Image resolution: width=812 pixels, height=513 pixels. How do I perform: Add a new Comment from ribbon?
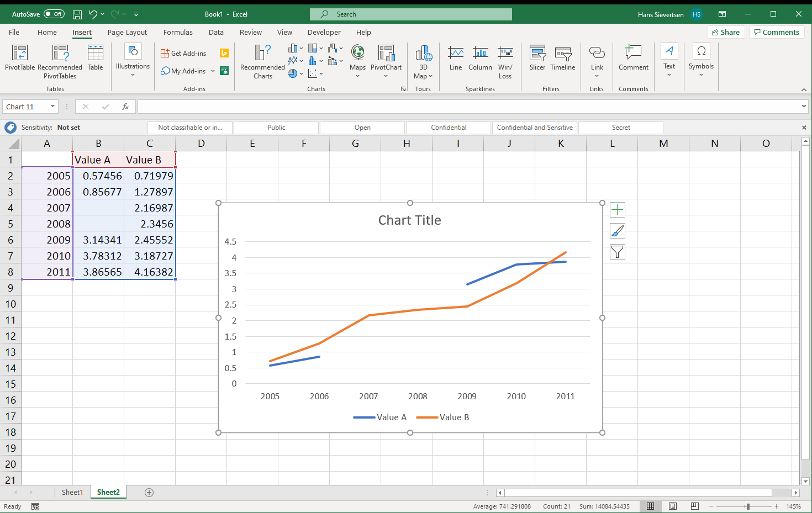(633, 58)
